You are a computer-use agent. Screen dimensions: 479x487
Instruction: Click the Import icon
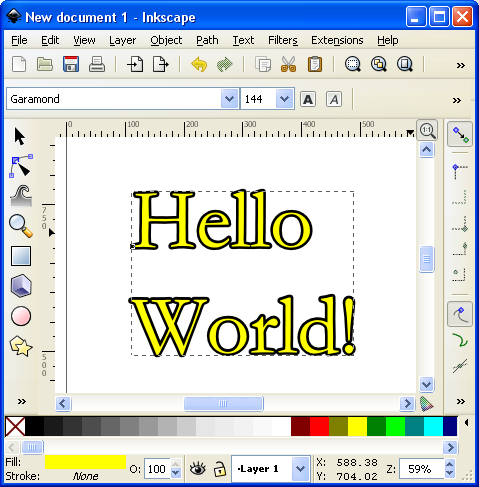coord(135,64)
